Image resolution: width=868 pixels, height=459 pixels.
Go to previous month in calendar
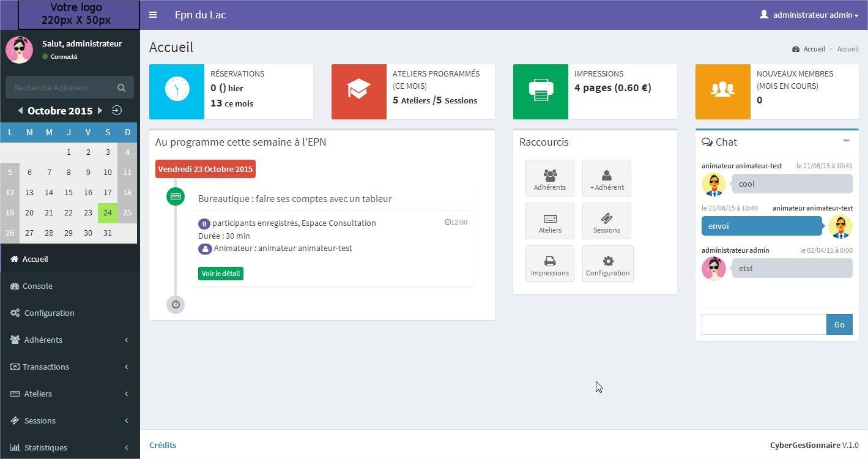(20, 111)
